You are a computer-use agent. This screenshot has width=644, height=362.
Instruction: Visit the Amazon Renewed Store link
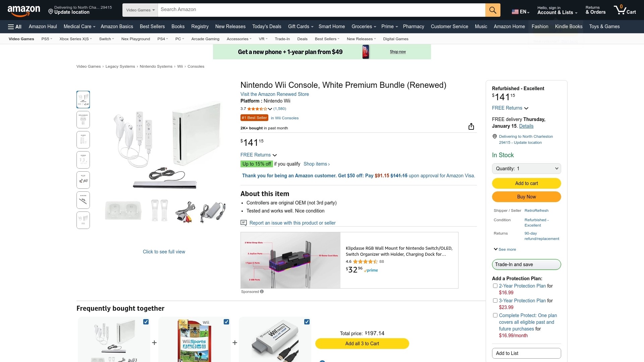pyautogui.click(x=274, y=94)
